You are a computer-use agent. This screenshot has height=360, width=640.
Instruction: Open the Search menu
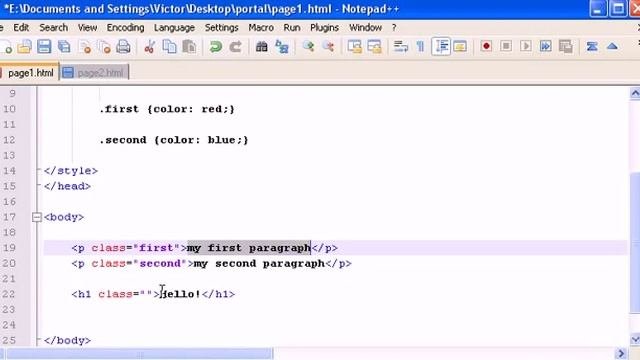[53, 28]
